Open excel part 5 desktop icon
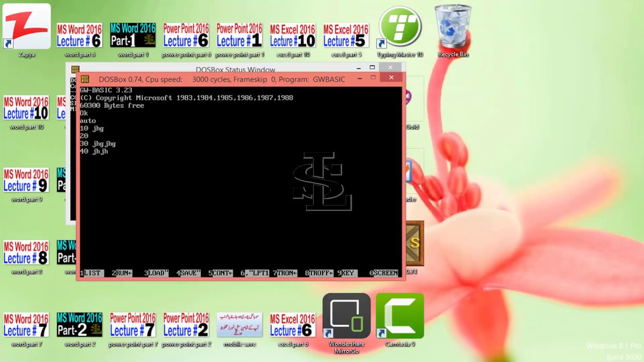The height and width of the screenshot is (362, 644). [x=346, y=39]
